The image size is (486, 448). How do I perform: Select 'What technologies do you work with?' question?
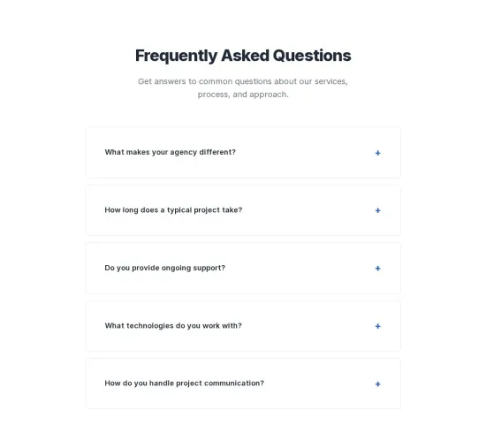[x=173, y=325]
